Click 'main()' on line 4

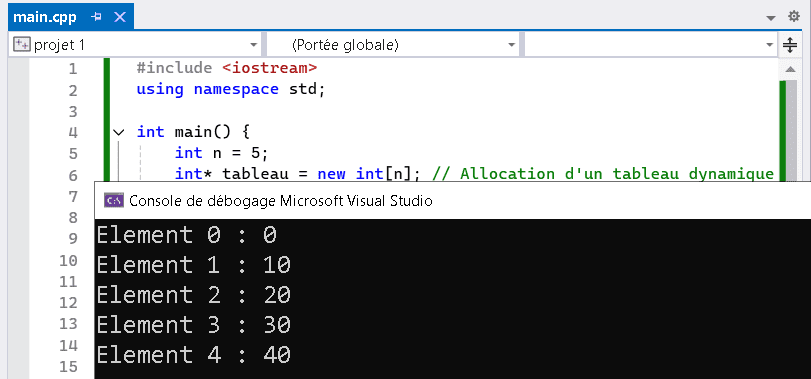tap(203, 132)
